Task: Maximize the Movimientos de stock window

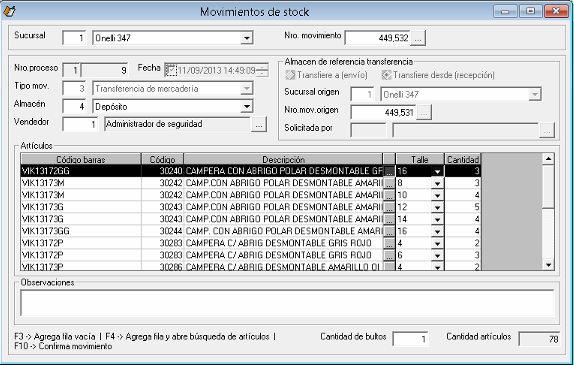Action: point(530,11)
